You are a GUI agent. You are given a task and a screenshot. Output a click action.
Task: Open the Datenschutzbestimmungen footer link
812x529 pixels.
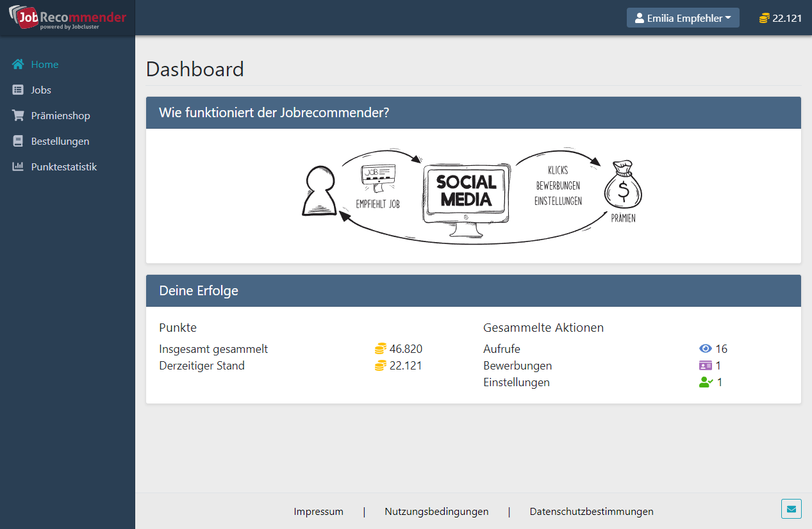tap(592, 512)
